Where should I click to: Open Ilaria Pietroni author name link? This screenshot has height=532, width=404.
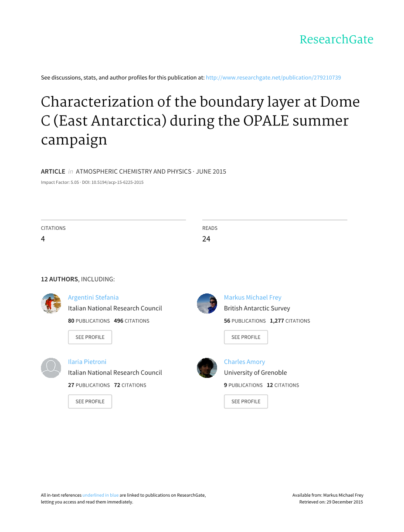point(87,362)
